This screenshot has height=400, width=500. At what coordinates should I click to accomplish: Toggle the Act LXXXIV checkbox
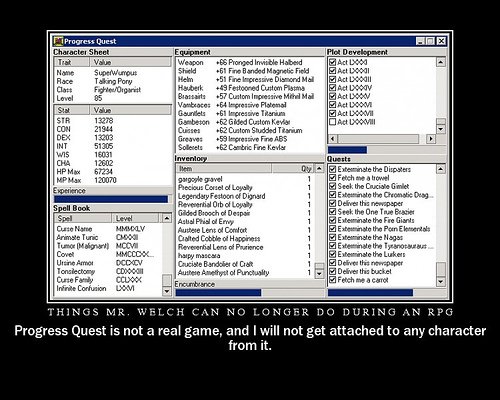332,88
